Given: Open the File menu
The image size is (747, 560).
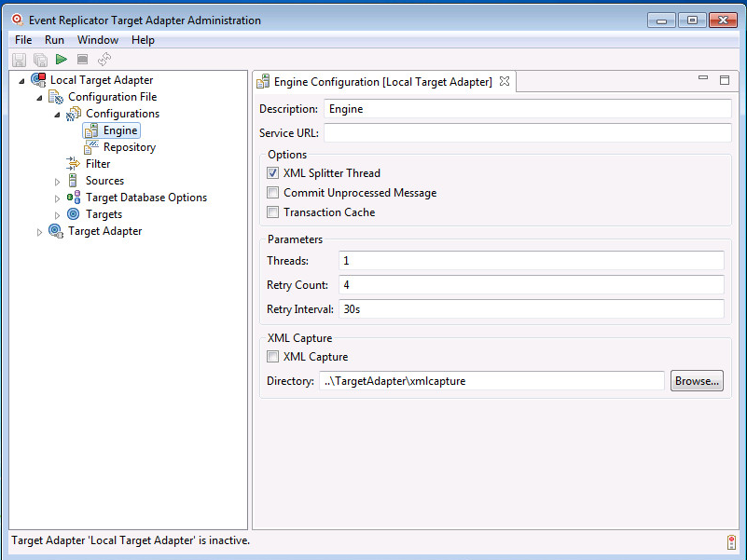Looking at the screenshot, I should point(23,40).
